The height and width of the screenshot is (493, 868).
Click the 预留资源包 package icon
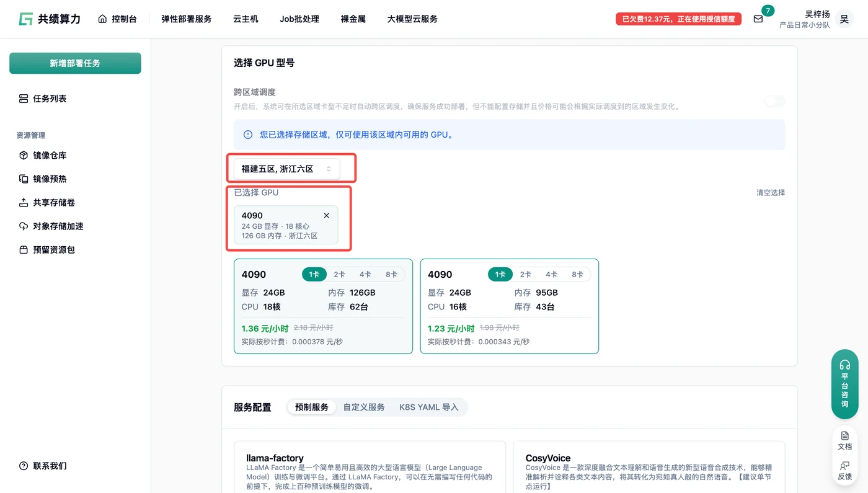(24, 249)
